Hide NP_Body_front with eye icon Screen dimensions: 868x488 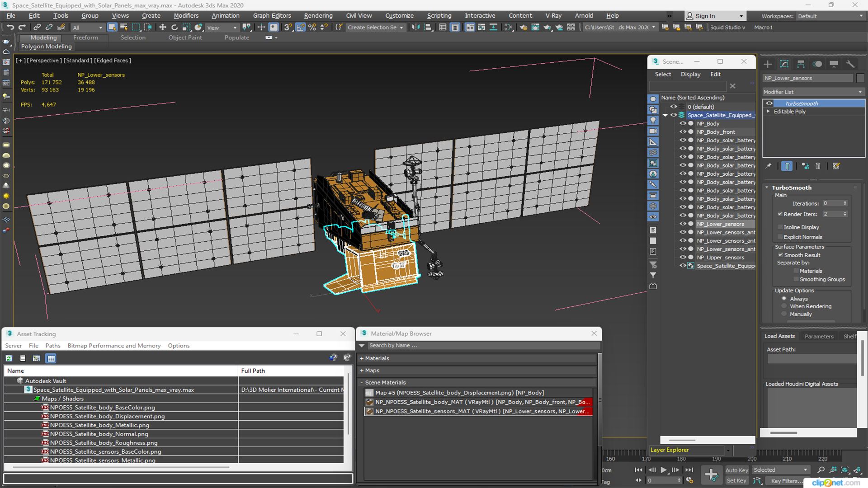coord(683,132)
